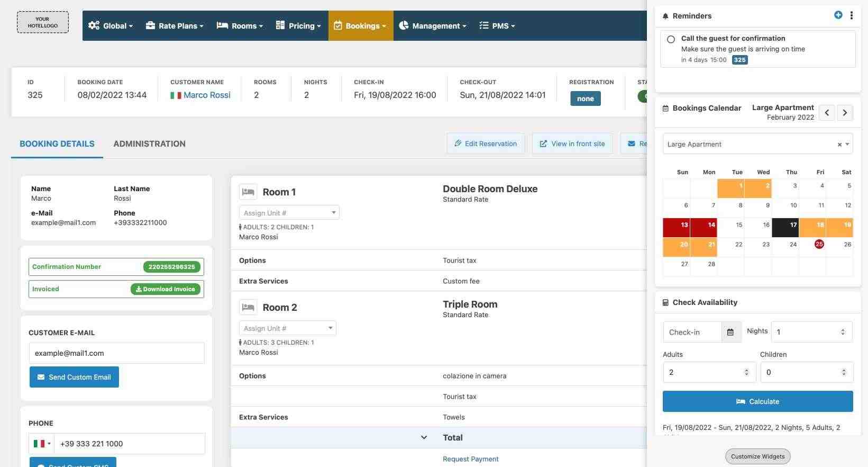Adjust the Nights stepper

tap(843, 332)
